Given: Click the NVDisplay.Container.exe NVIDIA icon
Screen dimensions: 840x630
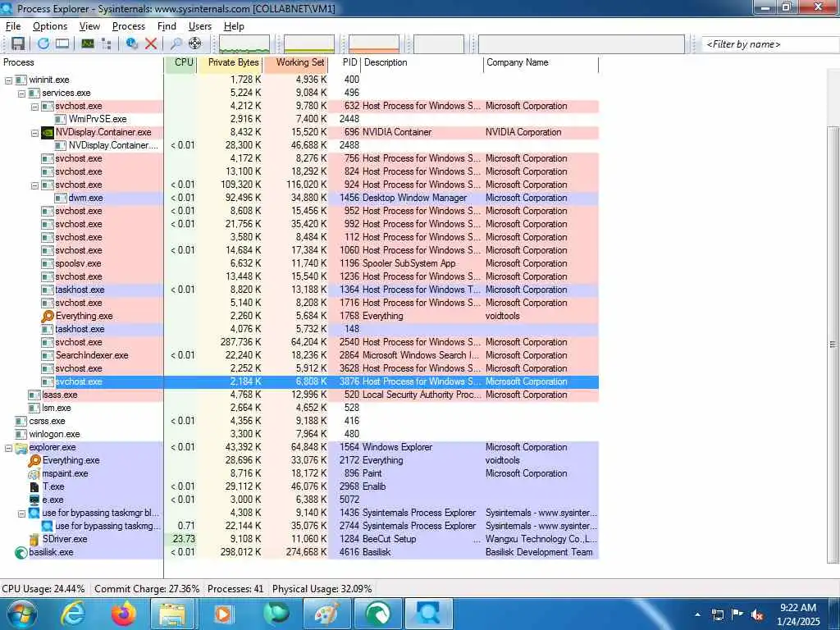Looking at the screenshot, I should click(48, 132).
